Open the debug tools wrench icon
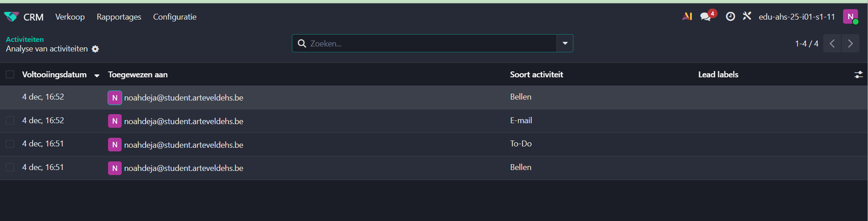 tap(747, 16)
